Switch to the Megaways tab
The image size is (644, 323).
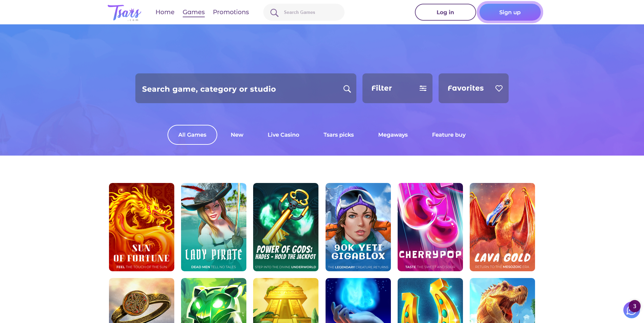[x=393, y=135]
